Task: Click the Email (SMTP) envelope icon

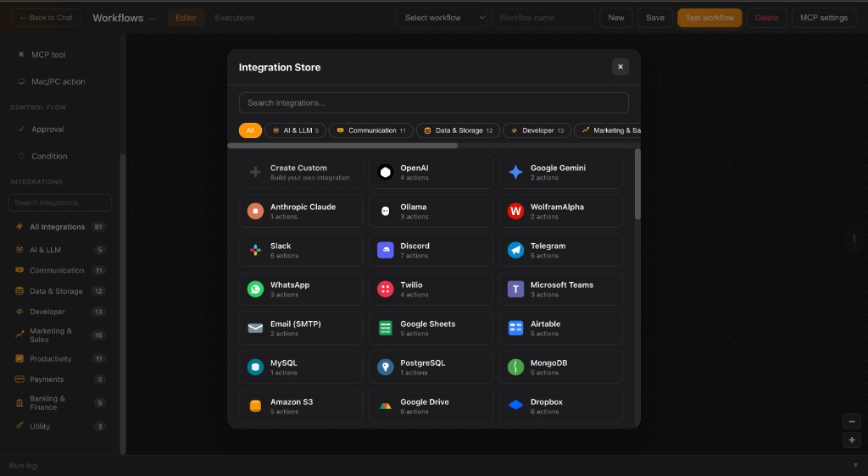Action: [255, 328]
